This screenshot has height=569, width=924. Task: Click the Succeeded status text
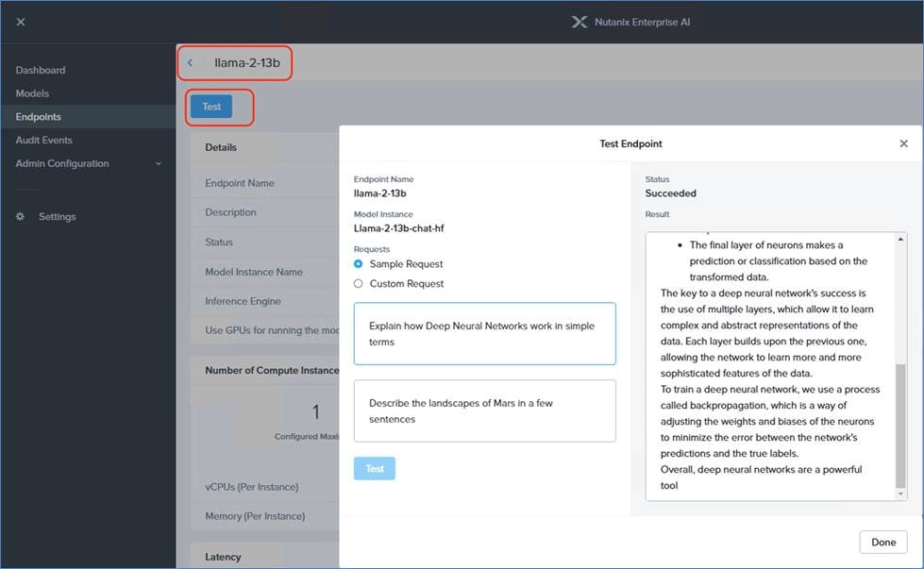[671, 193]
